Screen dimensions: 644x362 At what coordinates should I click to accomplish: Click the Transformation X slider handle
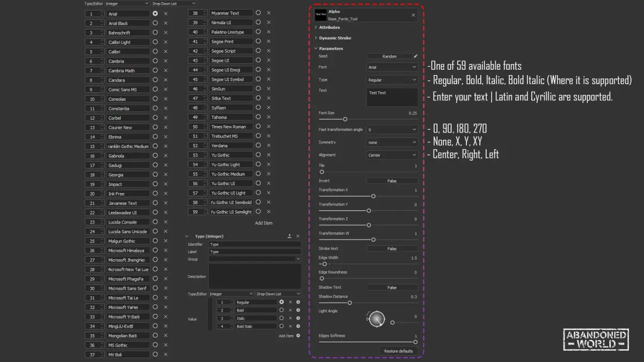(x=374, y=196)
